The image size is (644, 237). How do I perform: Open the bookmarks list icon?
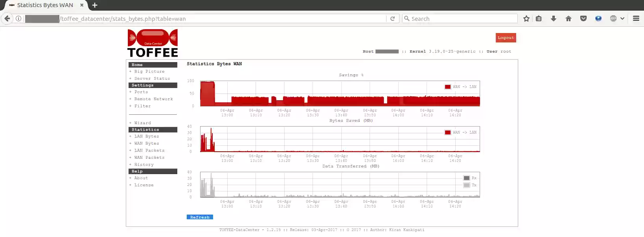(x=539, y=18)
